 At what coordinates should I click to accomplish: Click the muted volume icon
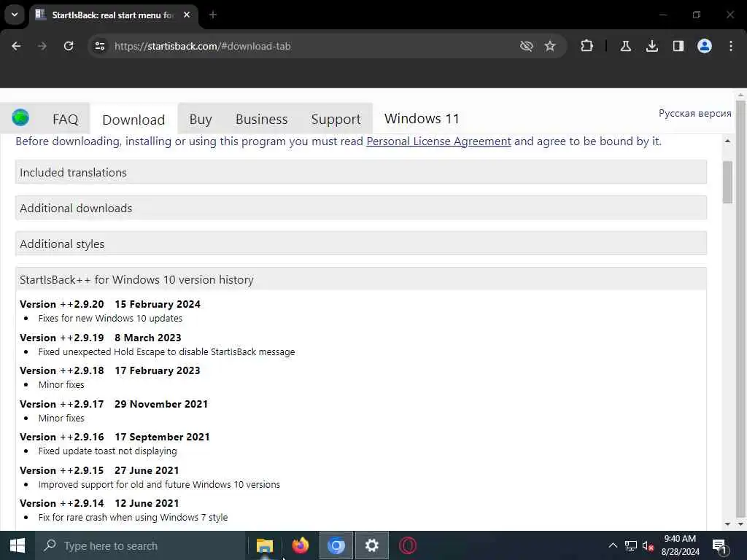point(648,545)
